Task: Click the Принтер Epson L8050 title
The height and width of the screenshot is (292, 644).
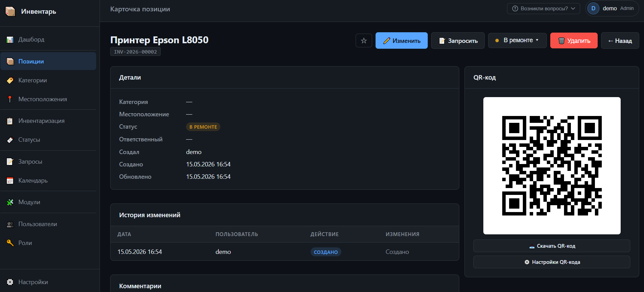Action: (x=159, y=40)
